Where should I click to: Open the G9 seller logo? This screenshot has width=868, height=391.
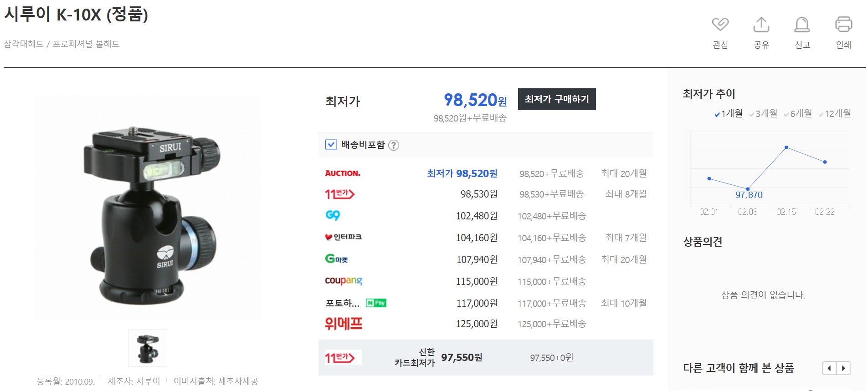(x=333, y=215)
